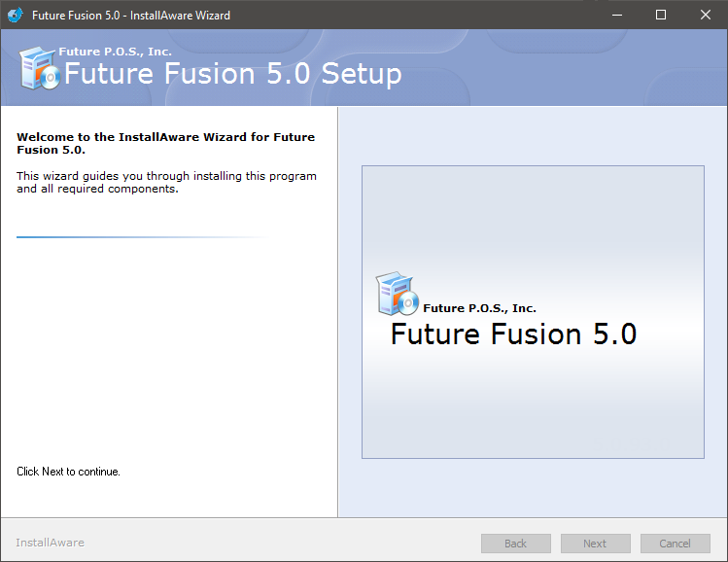Image resolution: width=728 pixels, height=562 pixels.
Task: Click the installer disc icon in header banner
Action: (40, 68)
